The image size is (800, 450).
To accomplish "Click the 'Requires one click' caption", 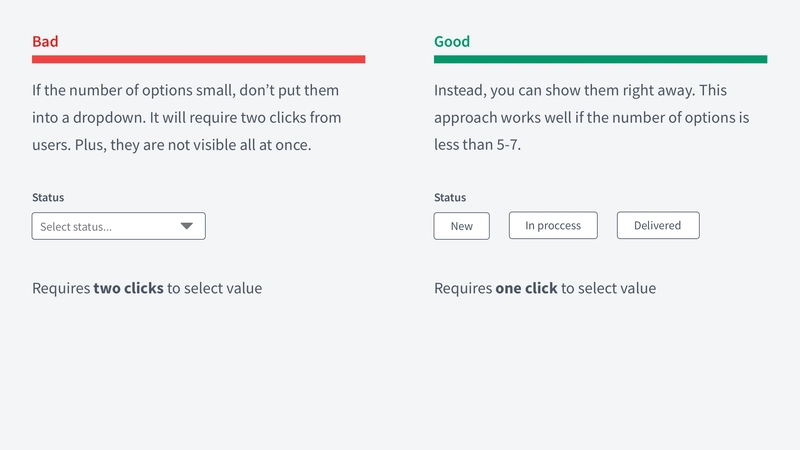I will (545, 288).
